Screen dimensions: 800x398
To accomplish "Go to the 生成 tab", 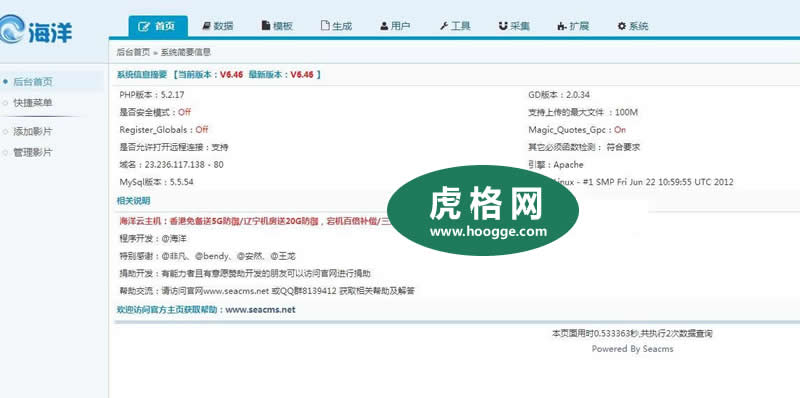I will click(336, 26).
